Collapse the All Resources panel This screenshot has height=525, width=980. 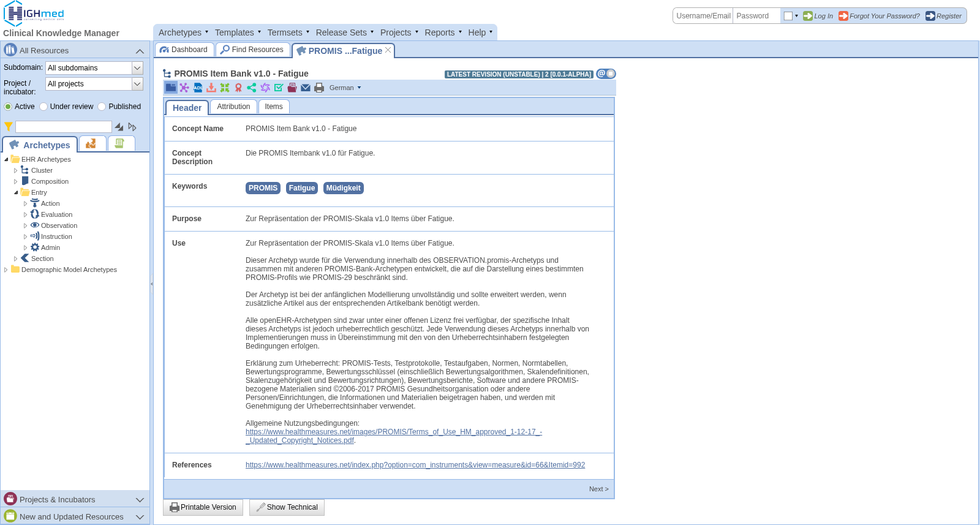(x=140, y=51)
